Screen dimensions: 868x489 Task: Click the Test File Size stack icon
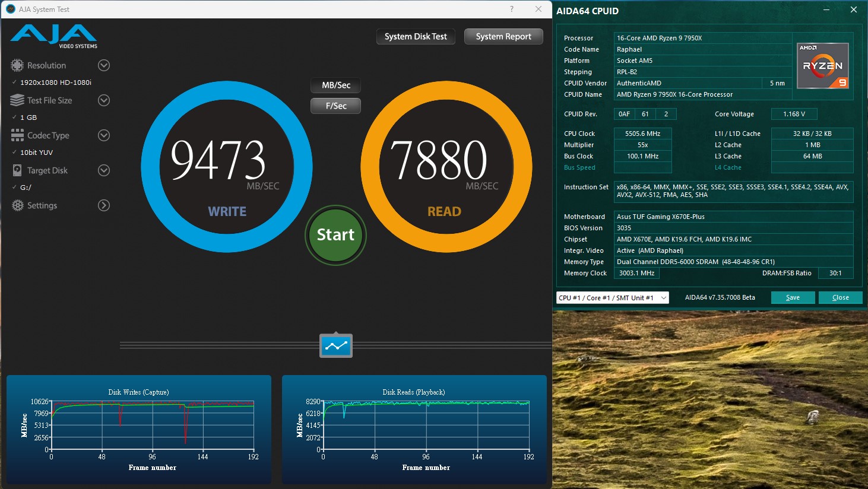(x=17, y=100)
